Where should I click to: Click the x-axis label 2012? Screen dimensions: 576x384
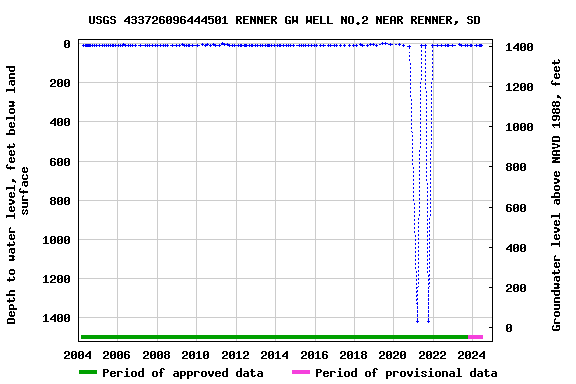[235, 355]
